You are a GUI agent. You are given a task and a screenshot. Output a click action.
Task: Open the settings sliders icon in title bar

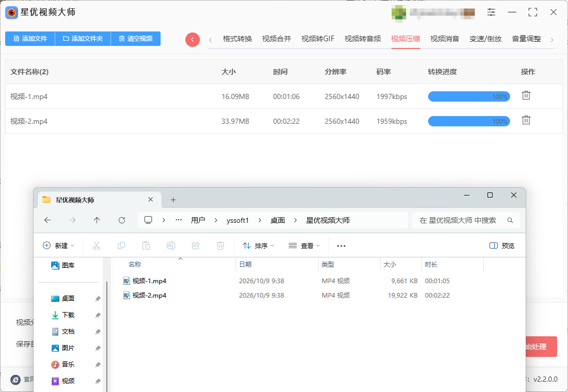491,12
